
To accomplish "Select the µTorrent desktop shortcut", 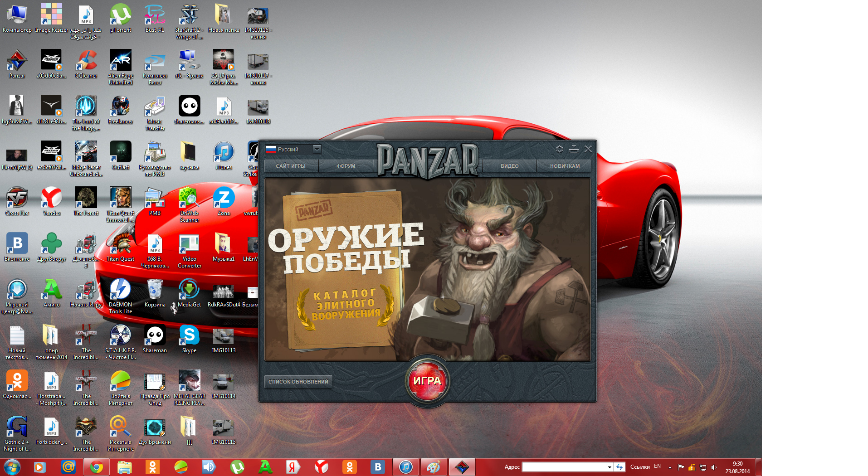I will pyautogui.click(x=121, y=19).
